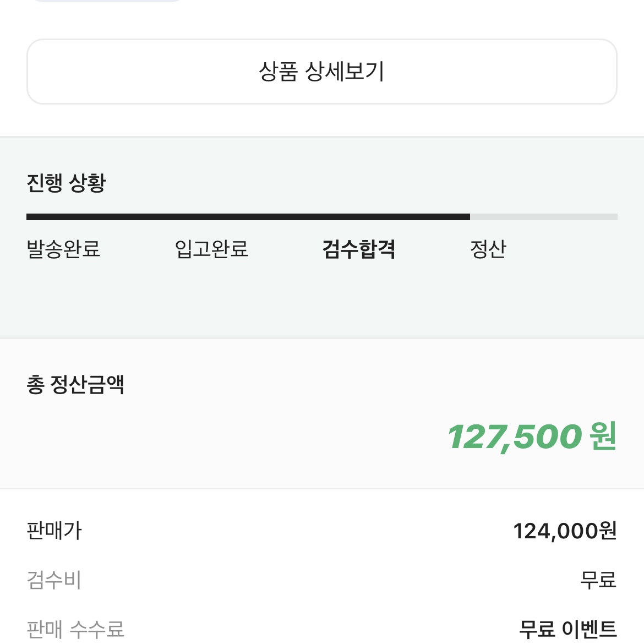Click the light unfilled end of progress bar
644x644 pixels.
click(543, 217)
